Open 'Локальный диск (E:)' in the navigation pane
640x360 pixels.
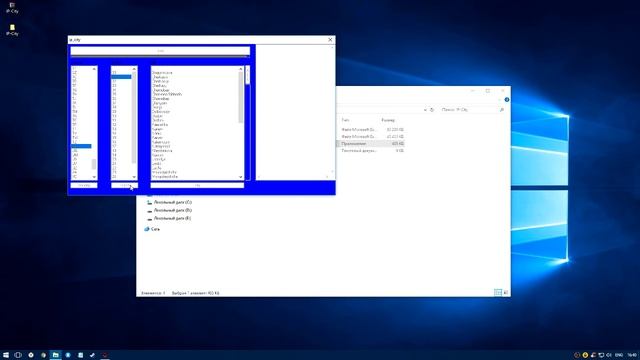point(169,218)
